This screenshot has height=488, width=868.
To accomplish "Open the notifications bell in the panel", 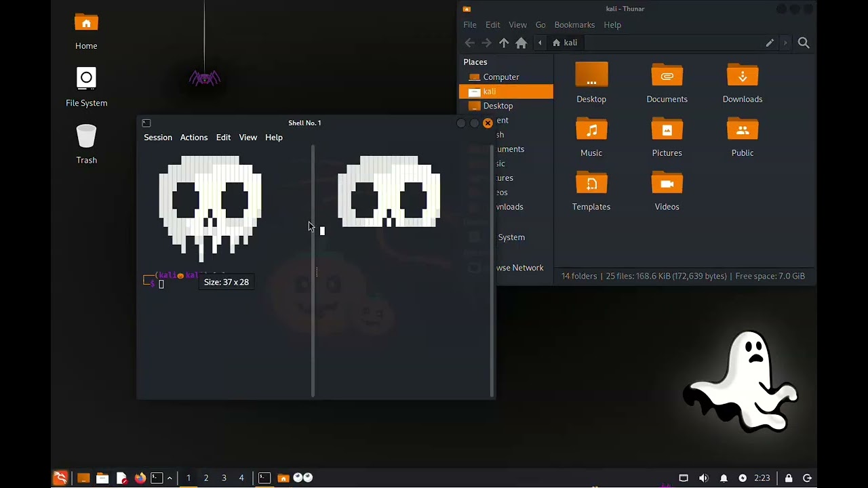I will click(x=724, y=478).
